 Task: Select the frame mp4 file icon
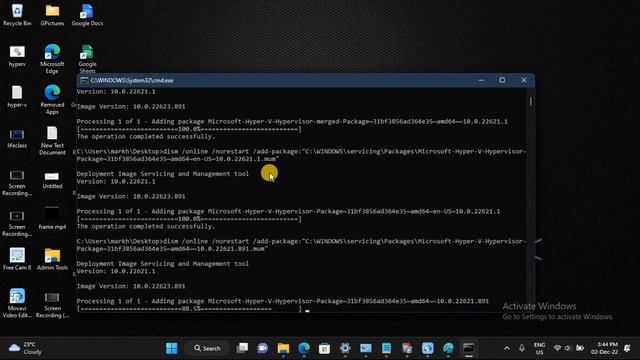pos(52,218)
